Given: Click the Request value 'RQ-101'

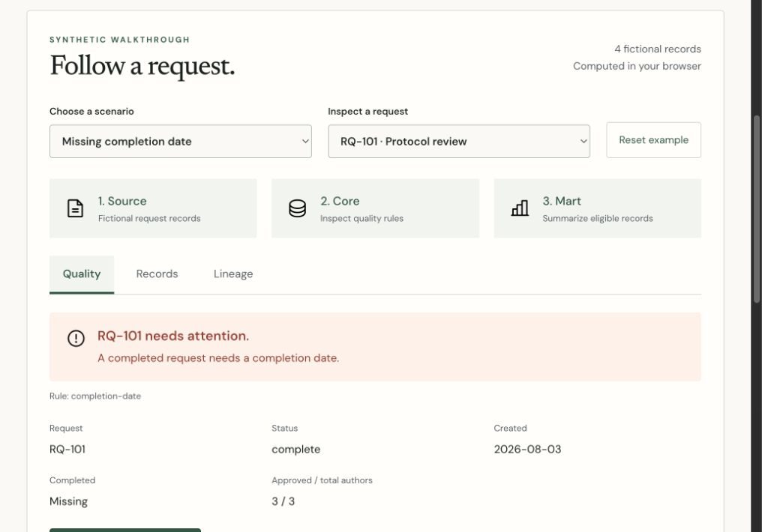Looking at the screenshot, I should tap(67, 450).
